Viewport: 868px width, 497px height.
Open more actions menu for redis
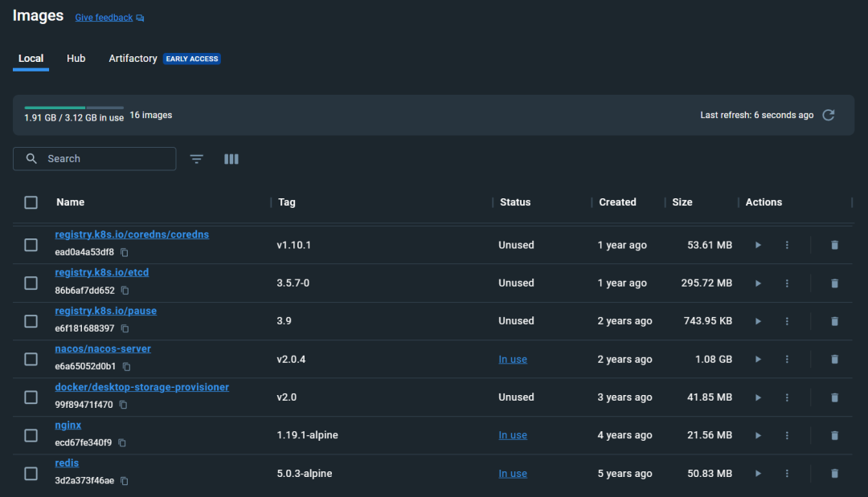[787, 474]
